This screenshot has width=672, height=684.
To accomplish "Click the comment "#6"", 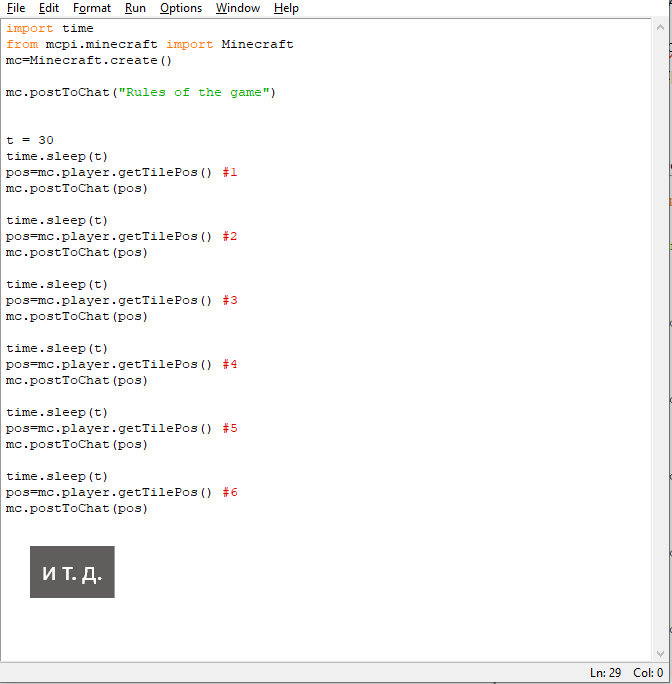I will point(230,492).
